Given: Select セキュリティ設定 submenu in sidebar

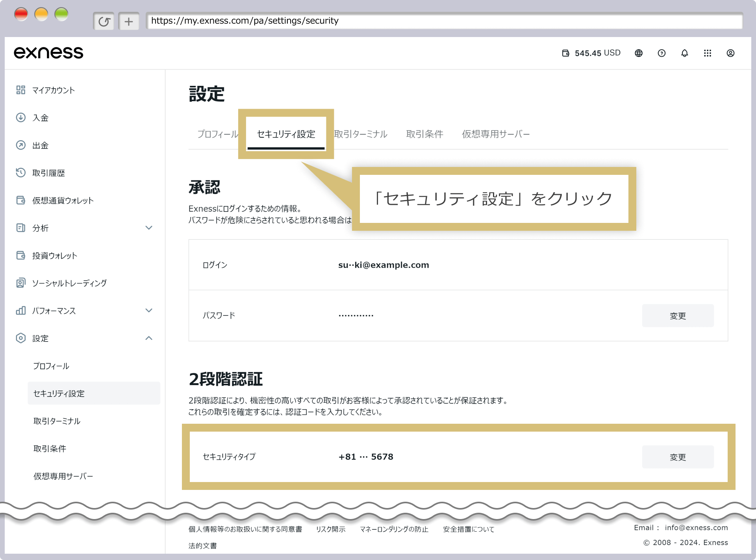Looking at the screenshot, I should click(94, 393).
